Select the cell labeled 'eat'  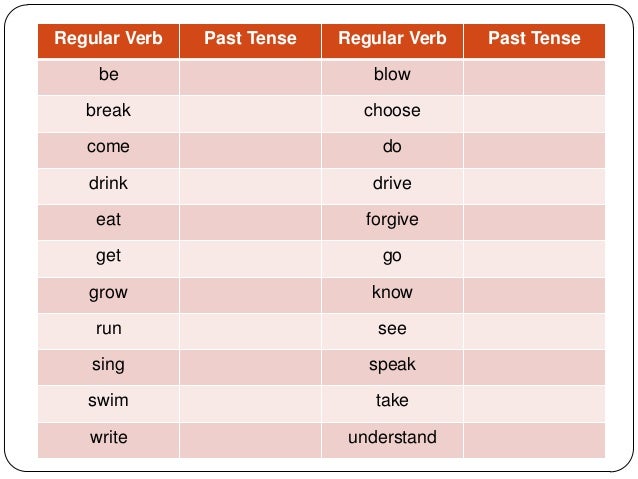pos(108,222)
